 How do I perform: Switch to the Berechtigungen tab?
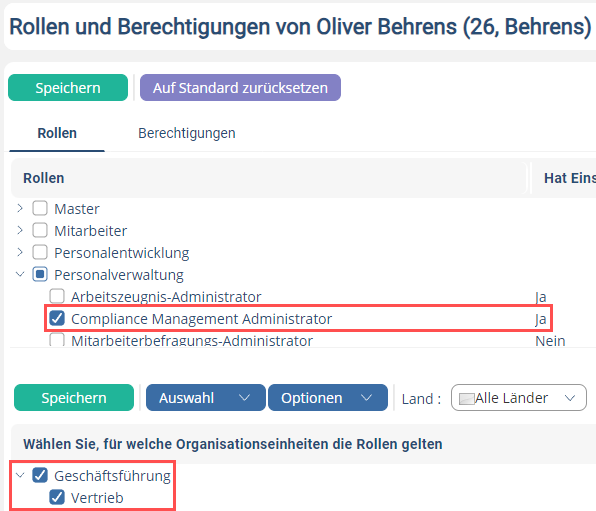pyautogui.click(x=187, y=133)
